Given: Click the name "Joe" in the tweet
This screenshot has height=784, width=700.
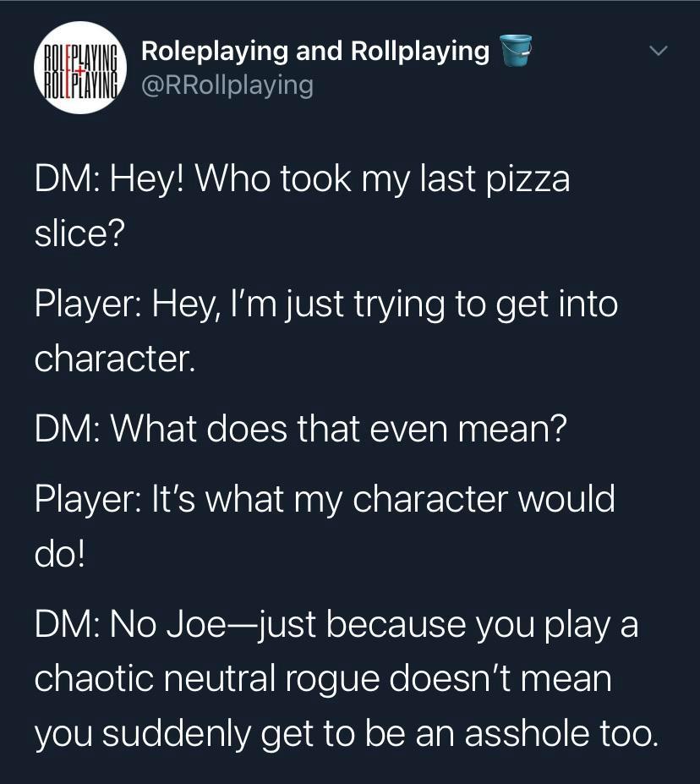Looking at the screenshot, I should (196, 625).
